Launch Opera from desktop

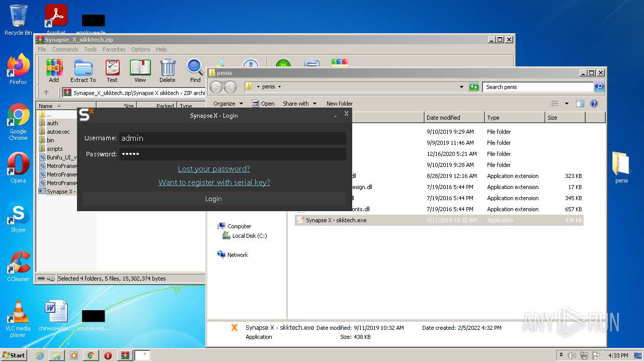(x=18, y=168)
